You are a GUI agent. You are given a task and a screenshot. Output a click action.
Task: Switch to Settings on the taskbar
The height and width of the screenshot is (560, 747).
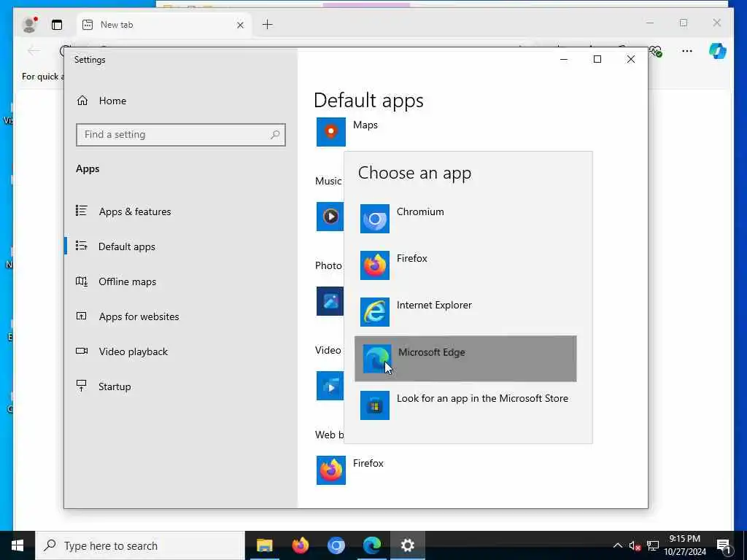pos(407,545)
